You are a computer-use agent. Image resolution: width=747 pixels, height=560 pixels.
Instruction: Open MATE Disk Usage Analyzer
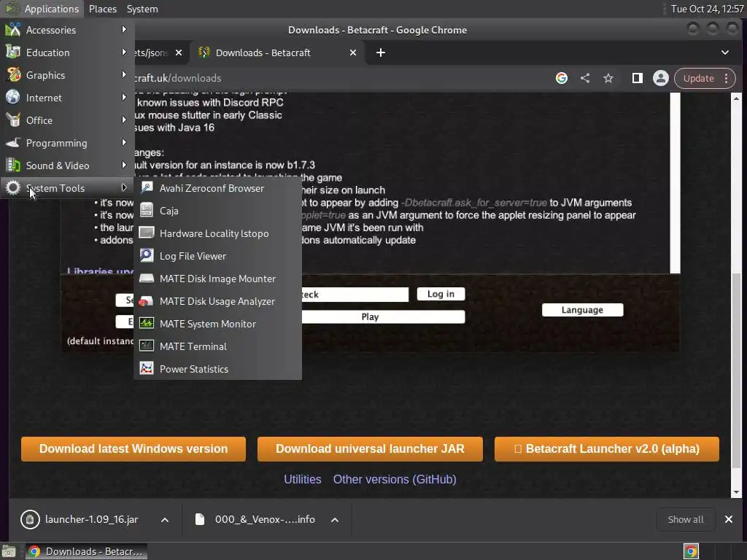217,301
